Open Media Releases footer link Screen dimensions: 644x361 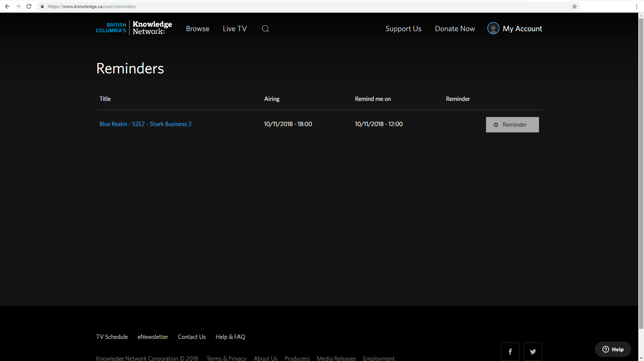tap(336, 358)
